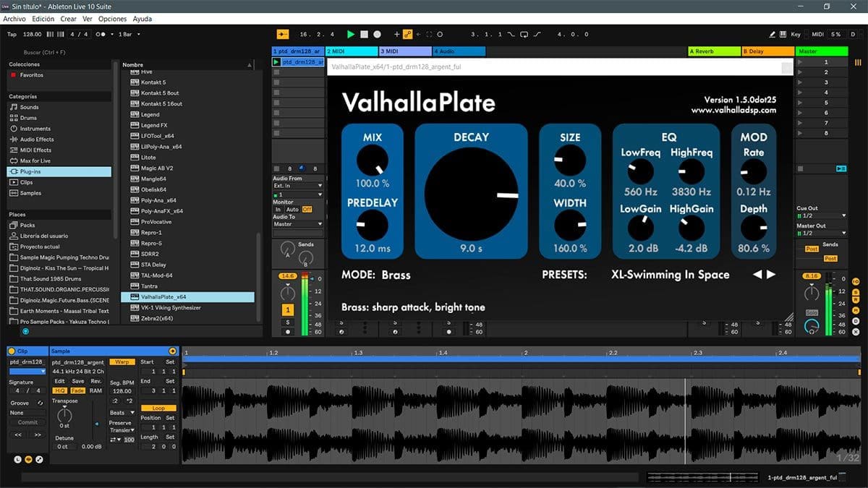
Task: Enable the Draw Mode pencil icon
Action: pos(773,34)
